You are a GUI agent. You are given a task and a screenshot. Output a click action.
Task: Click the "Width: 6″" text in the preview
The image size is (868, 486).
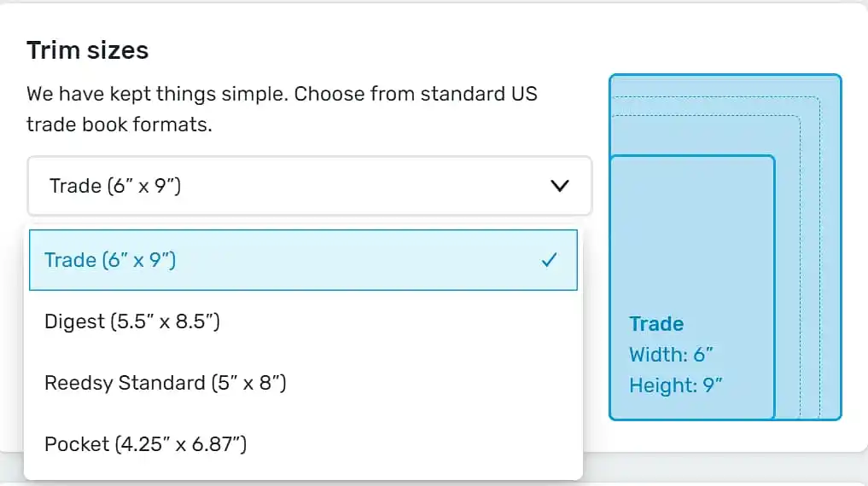671,355
